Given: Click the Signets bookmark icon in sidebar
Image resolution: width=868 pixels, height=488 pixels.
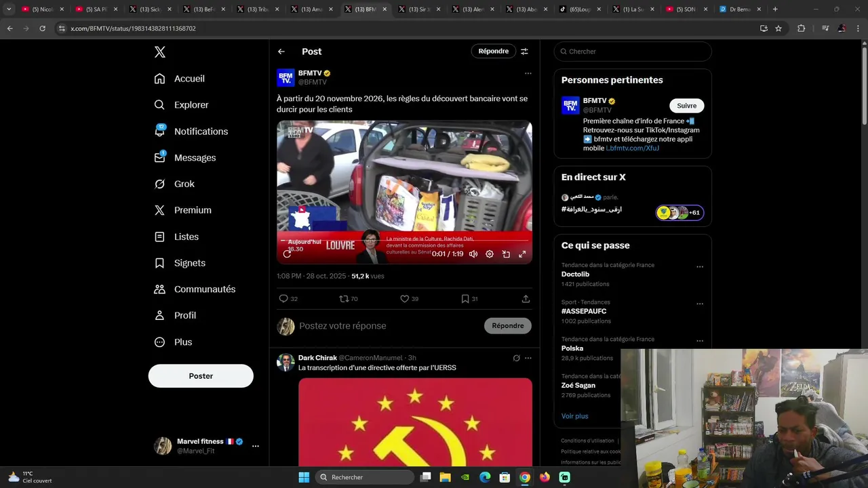Looking at the screenshot, I should pyautogui.click(x=159, y=263).
